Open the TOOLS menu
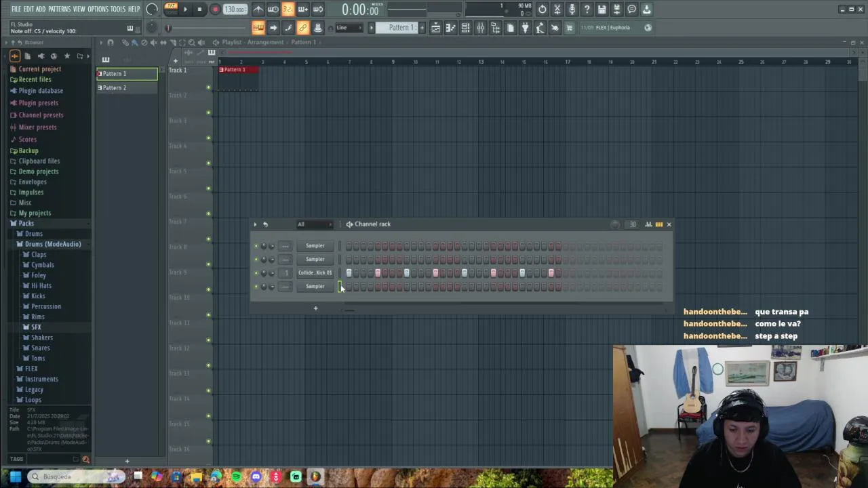868x488 pixels. (x=118, y=9)
